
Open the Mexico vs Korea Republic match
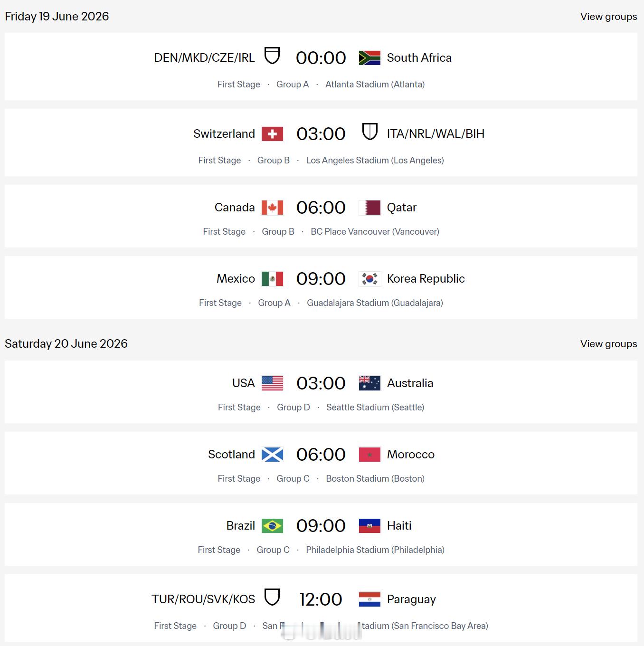pos(321,287)
